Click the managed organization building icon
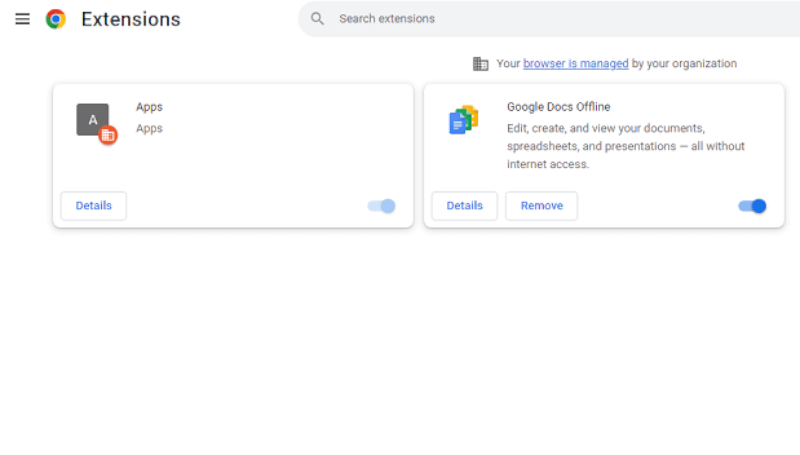 (480, 64)
